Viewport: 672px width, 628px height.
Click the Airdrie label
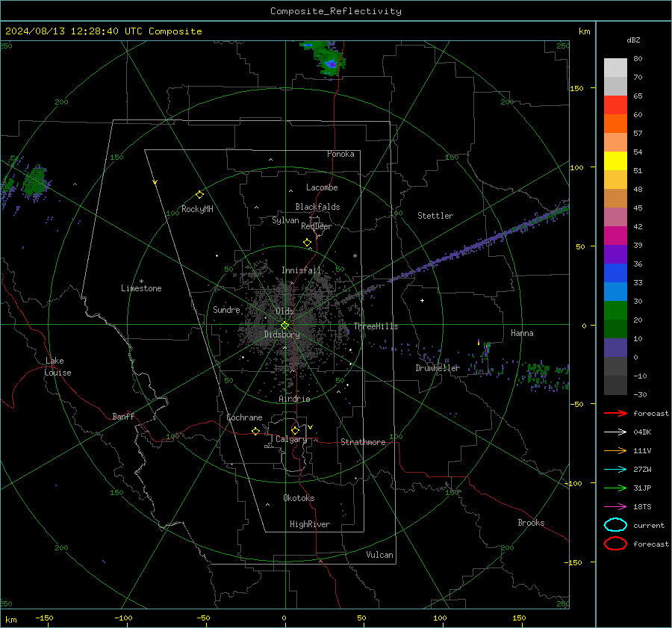pyautogui.click(x=294, y=399)
